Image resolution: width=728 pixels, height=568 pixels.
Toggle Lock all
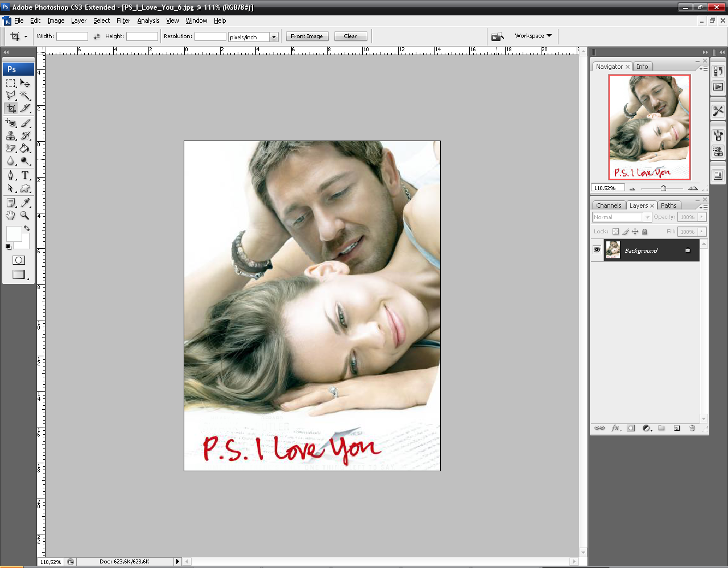pyautogui.click(x=644, y=232)
